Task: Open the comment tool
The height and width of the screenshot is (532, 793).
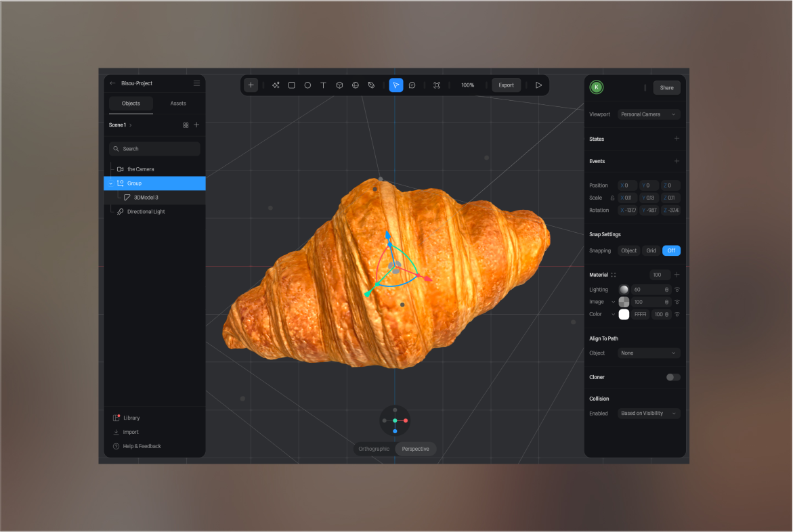Action: [412, 85]
